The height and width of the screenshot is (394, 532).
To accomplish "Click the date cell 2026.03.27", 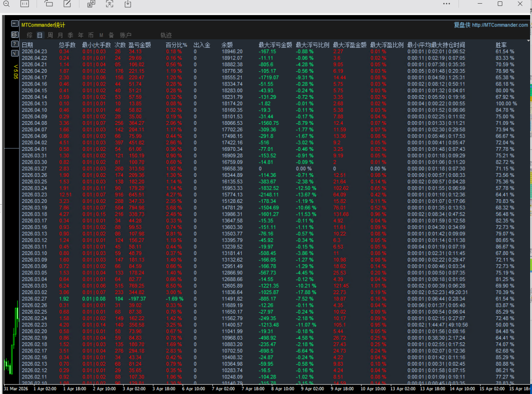I will [x=34, y=169].
